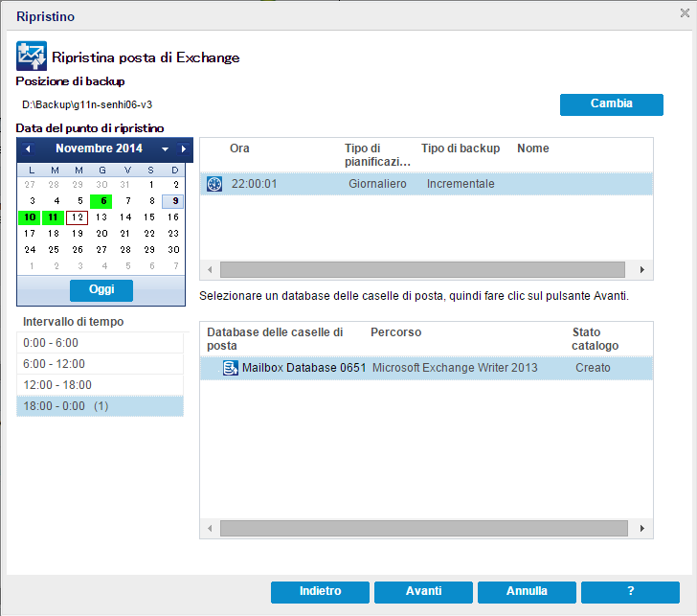Click the recovery points horizontal scrollbar thumb
Viewport: 697px width, 616px height.
[x=422, y=269]
